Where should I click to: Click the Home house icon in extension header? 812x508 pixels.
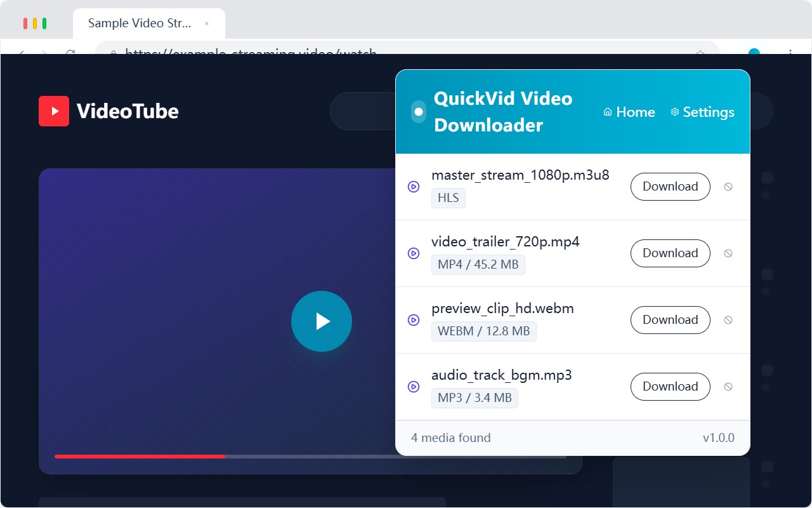606,112
